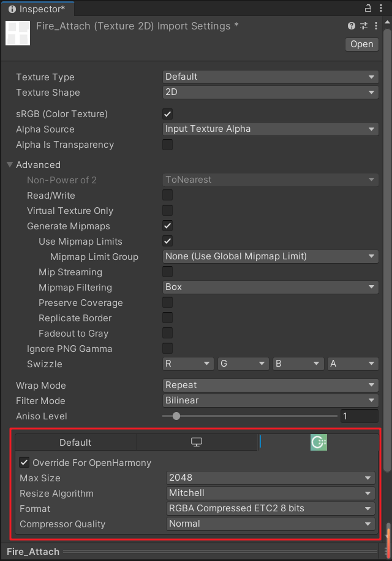Open the import settings kebab menu

tap(375, 26)
